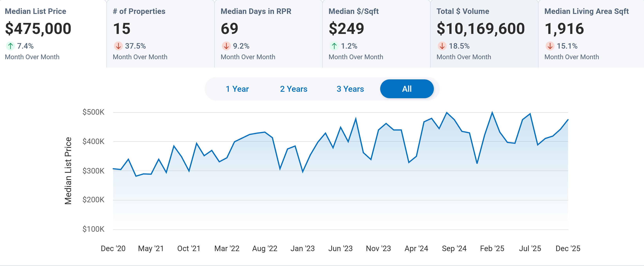Click the chart line endpoint at Dec '25
Image resolution: width=644 pixels, height=266 pixels.
568,120
